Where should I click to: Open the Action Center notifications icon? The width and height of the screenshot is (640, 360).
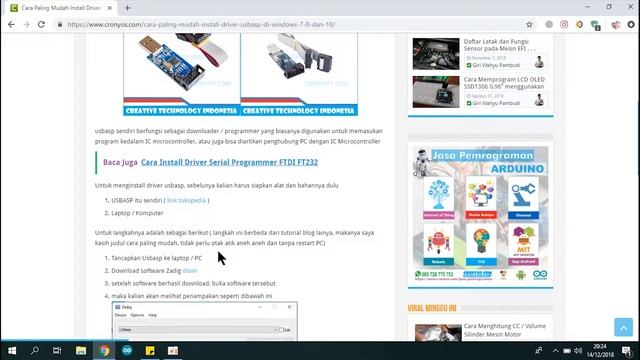point(627,351)
